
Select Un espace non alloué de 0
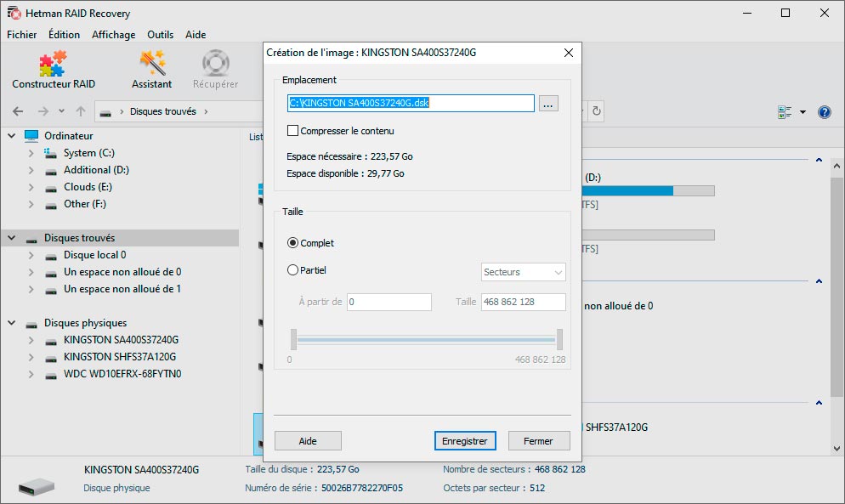[122, 272]
